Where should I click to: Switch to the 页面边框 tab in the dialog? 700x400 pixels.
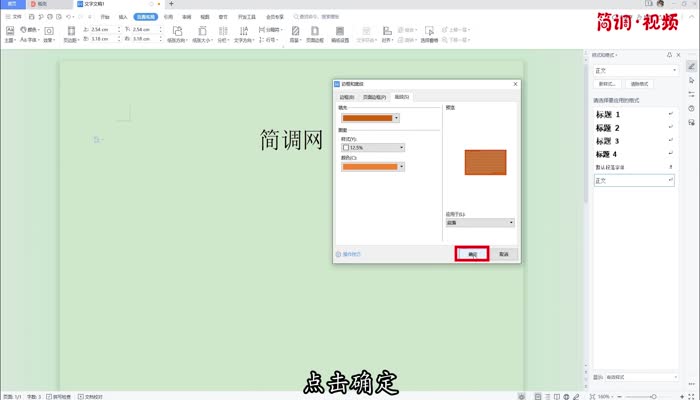[374, 97]
